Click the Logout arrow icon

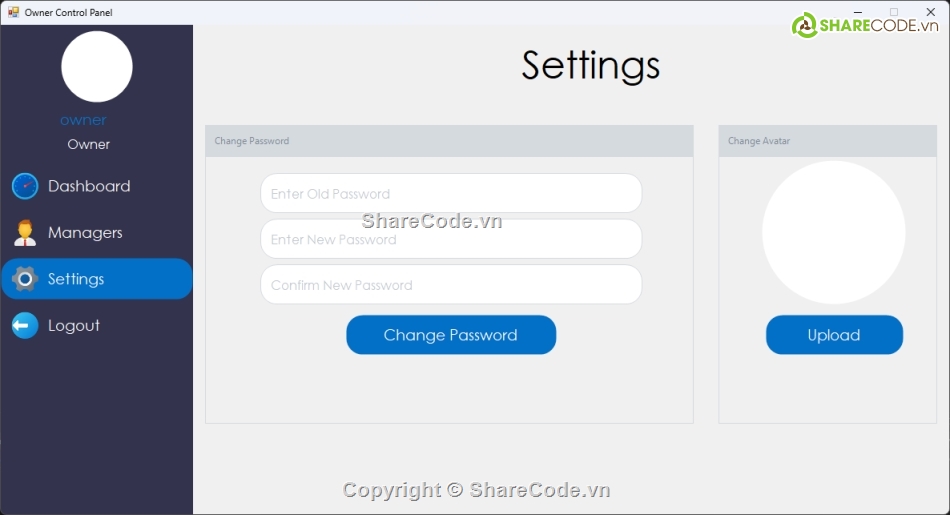(x=25, y=325)
